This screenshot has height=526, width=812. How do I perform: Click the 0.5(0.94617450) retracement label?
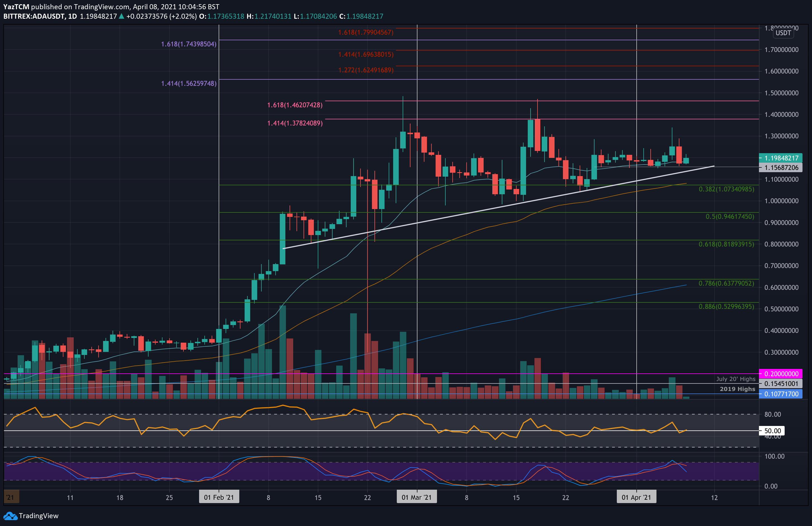(730, 216)
